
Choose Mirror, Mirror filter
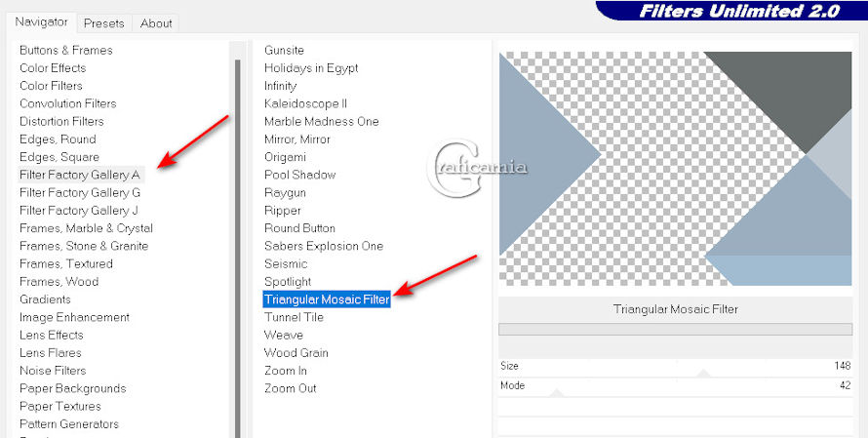(297, 139)
